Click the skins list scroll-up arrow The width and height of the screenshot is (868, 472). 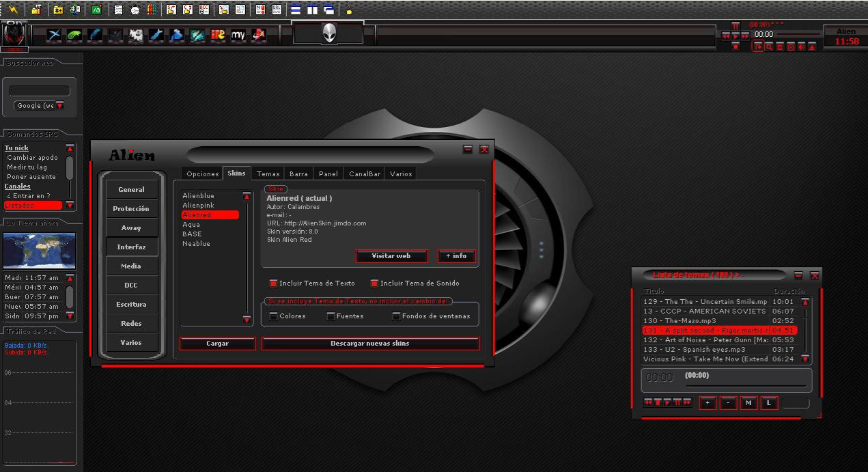click(x=247, y=196)
